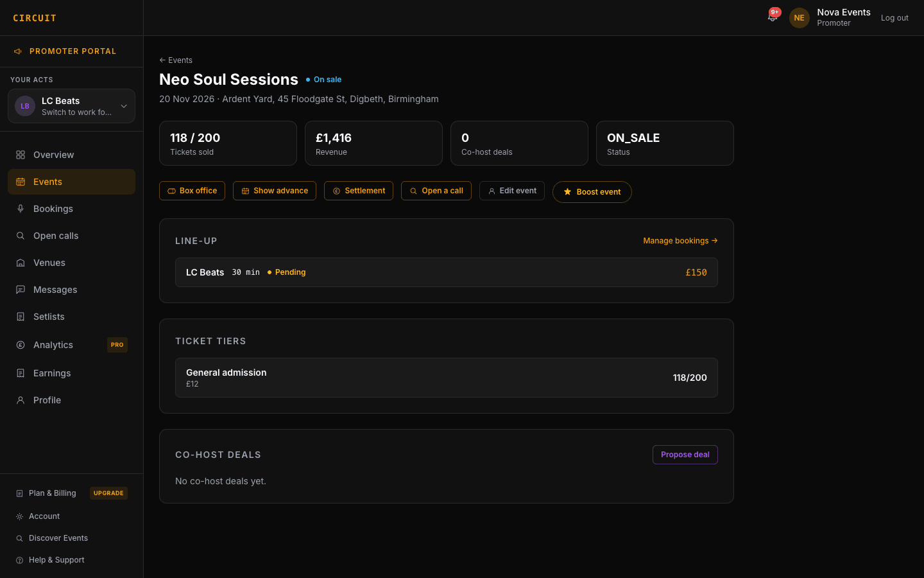Click the Propose deal button

[x=685, y=455]
